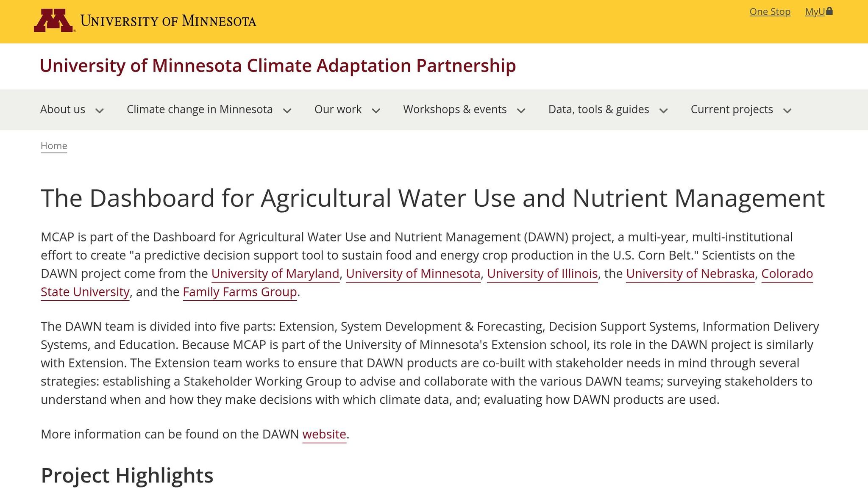The image size is (868, 488).
Task: Expand the Our work chevron
Action: click(x=376, y=111)
